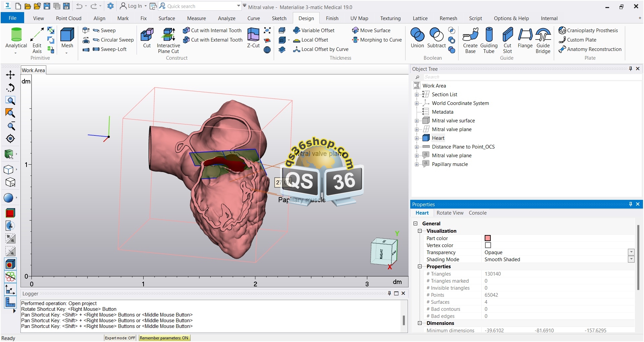Click the Properties panel scrollbar

638,258
